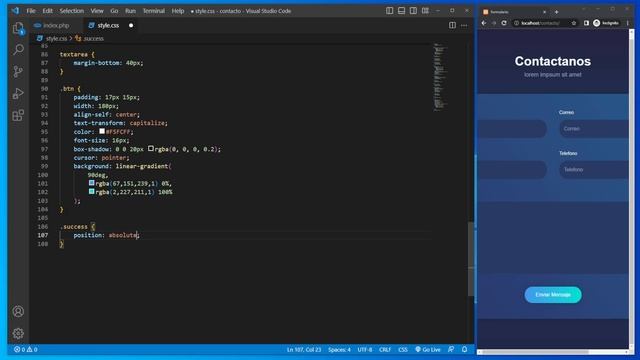The image size is (640, 360).
Task: Click the browser horizontal scrollbar
Action: pos(536,352)
